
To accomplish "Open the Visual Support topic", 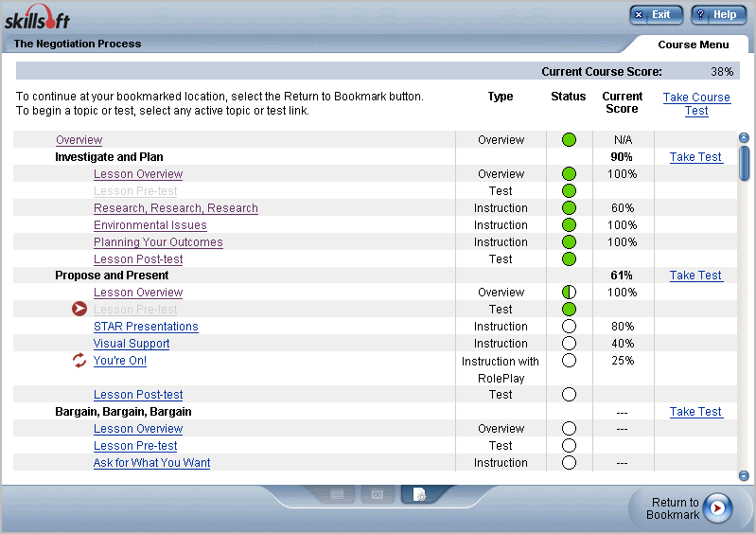I will point(132,344).
